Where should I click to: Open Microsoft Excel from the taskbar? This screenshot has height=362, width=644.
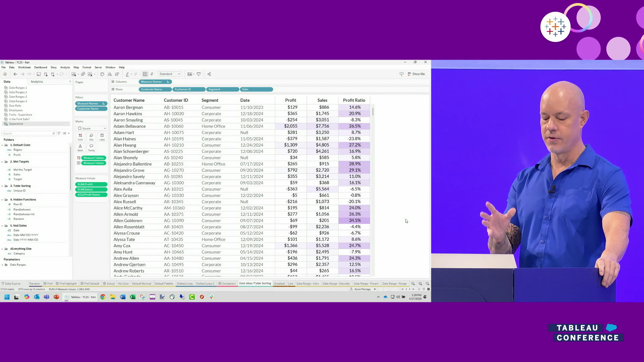coord(132,297)
